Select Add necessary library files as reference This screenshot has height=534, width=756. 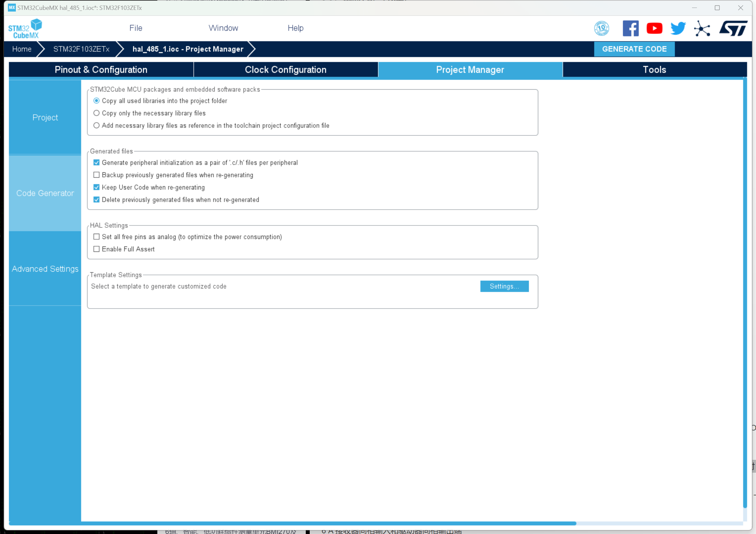96,126
